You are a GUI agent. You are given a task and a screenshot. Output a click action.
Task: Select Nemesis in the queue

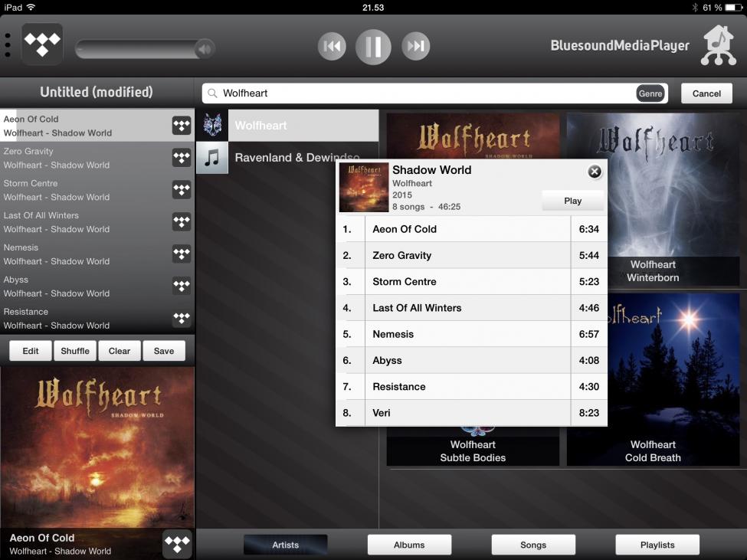tap(97, 254)
